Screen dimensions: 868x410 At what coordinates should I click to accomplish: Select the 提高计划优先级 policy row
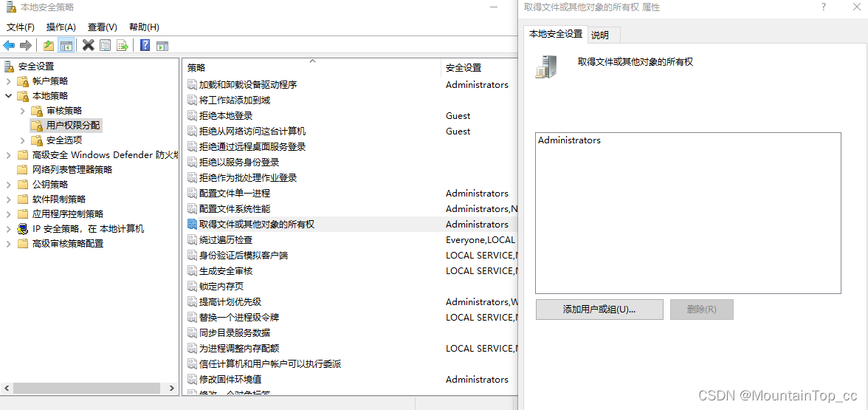pyautogui.click(x=349, y=302)
